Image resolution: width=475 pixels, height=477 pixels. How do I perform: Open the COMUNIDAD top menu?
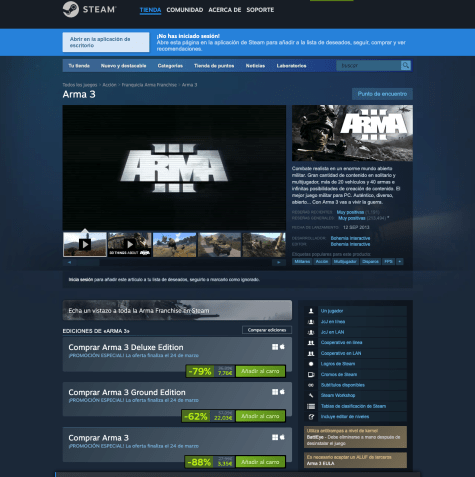tap(185, 10)
